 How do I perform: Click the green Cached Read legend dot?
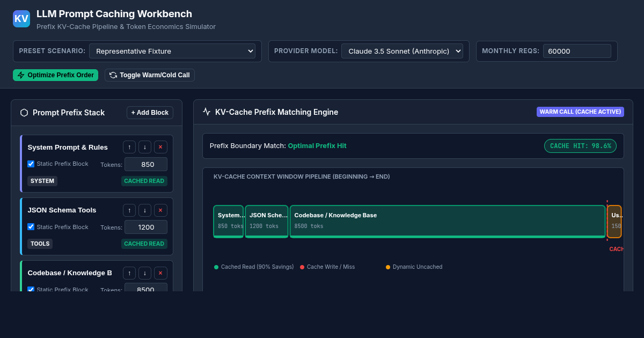point(216,267)
